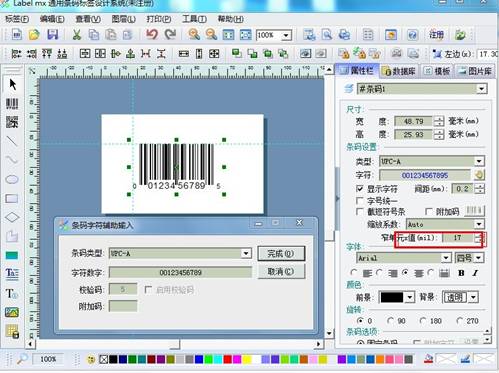Click the 完成(O) button
Image resolution: width=499 pixels, height=373 pixels.
[x=281, y=254]
